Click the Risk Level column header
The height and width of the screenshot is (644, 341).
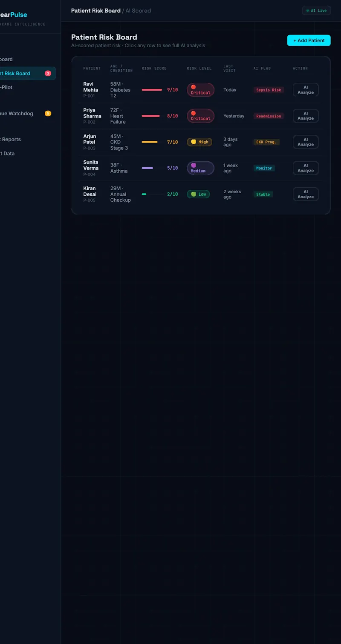pos(199,69)
